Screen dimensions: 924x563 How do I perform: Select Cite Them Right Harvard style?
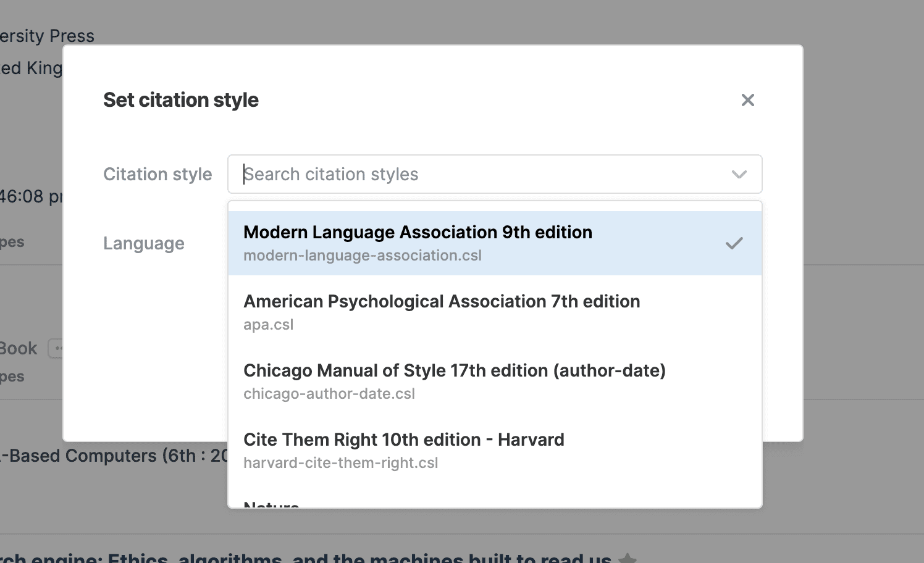click(403, 440)
